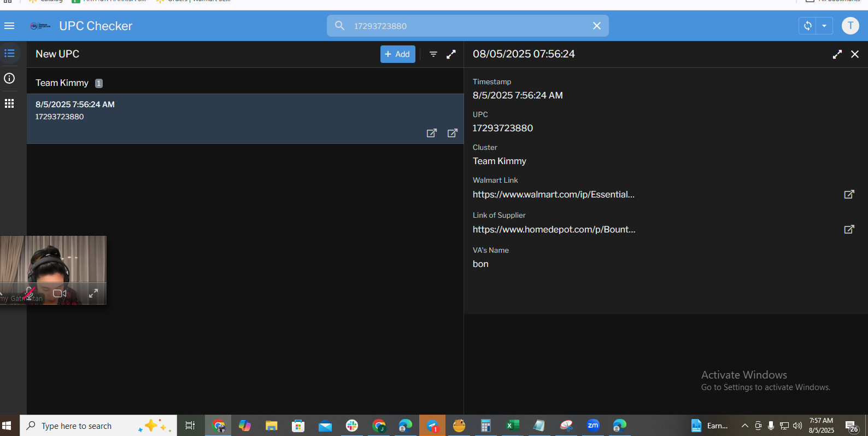Open Zoom from the Windows taskbar

(593, 426)
